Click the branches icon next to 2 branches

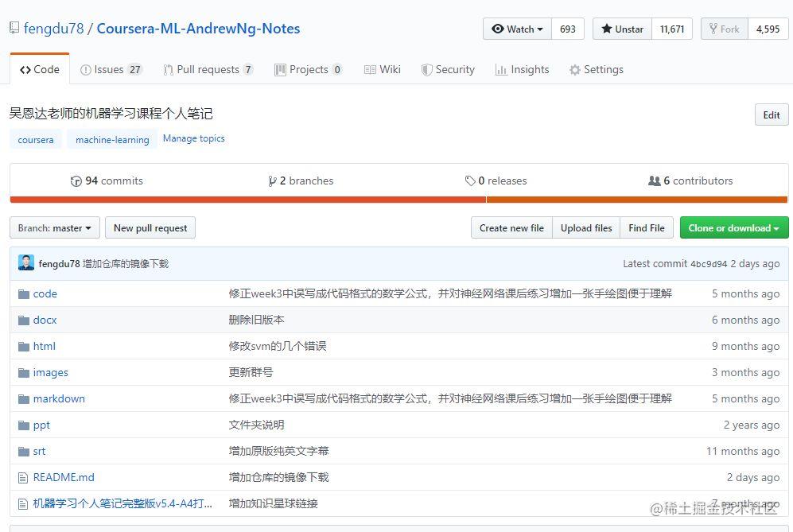pos(274,181)
